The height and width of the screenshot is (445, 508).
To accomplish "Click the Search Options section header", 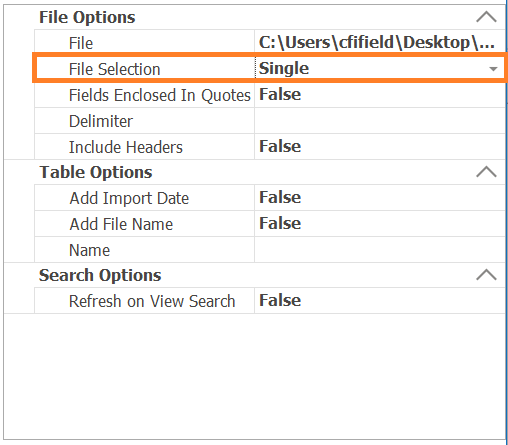I will coord(100,275).
